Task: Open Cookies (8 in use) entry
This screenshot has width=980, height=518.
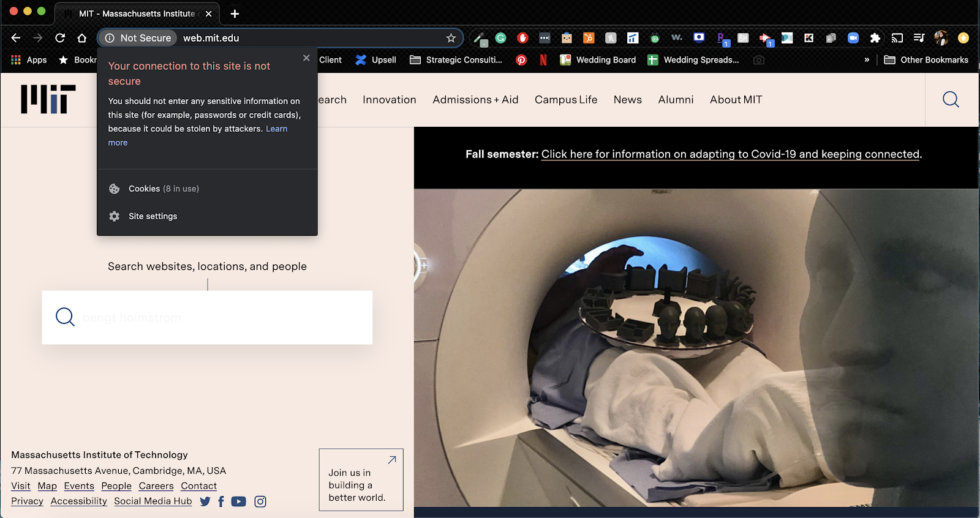Action: point(207,189)
